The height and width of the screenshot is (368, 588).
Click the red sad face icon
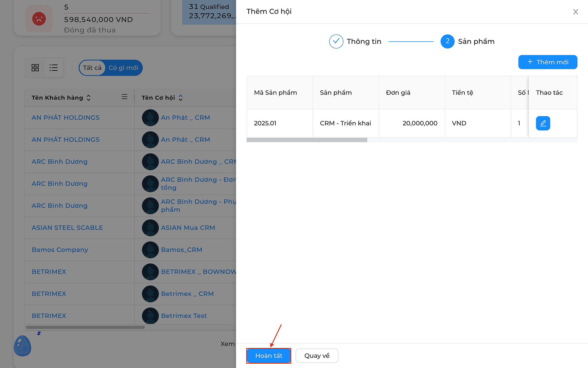39,18
